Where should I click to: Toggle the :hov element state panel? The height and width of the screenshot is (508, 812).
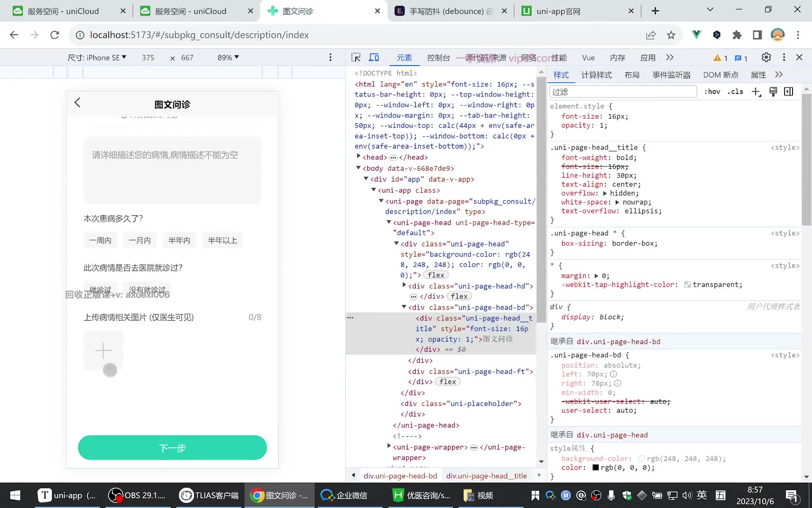[x=712, y=92]
